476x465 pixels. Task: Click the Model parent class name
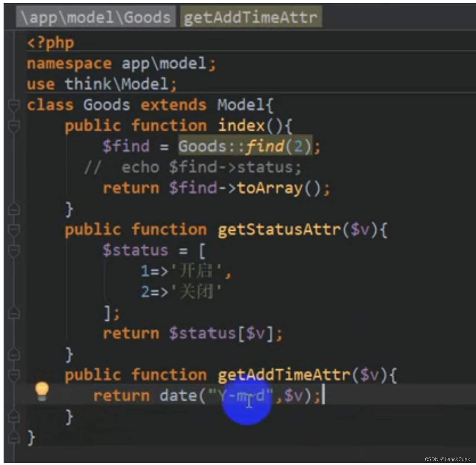tap(241, 105)
